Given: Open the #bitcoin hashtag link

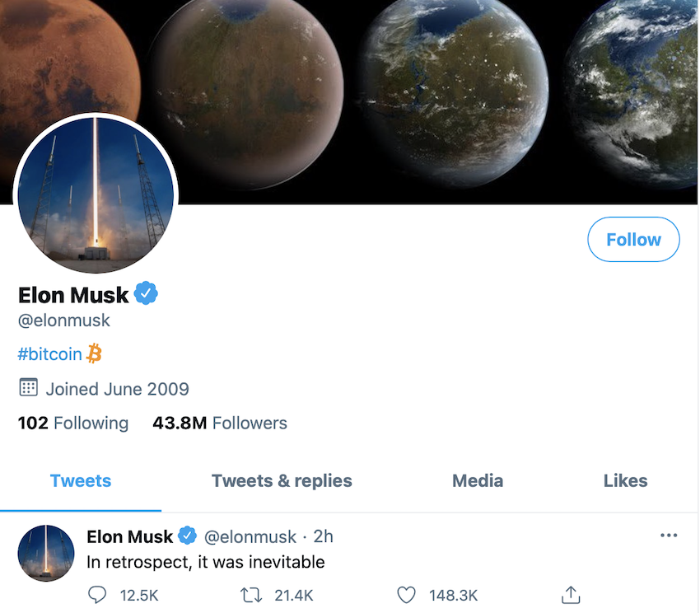Looking at the screenshot, I should pyautogui.click(x=49, y=354).
